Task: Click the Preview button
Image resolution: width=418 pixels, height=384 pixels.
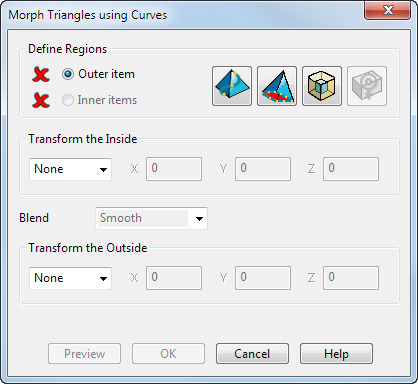Action: (x=85, y=354)
